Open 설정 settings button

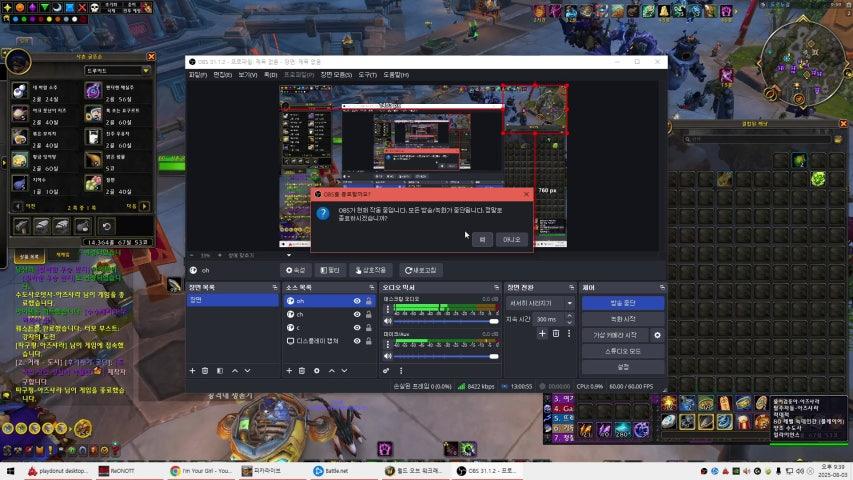[x=623, y=367]
